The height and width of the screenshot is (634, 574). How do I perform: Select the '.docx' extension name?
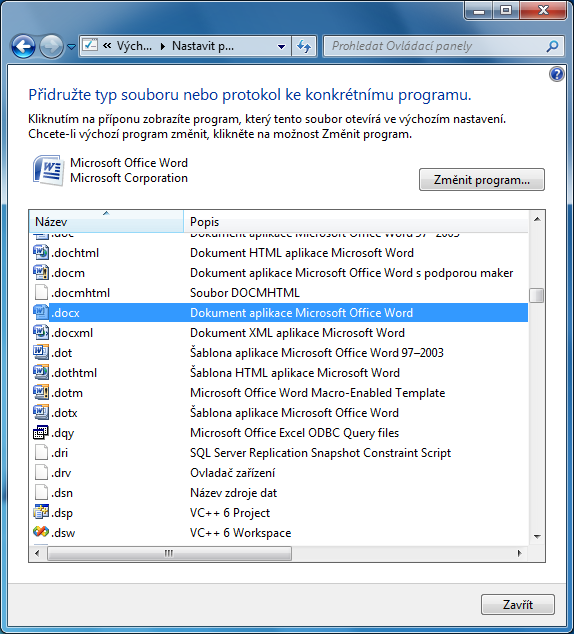point(65,313)
